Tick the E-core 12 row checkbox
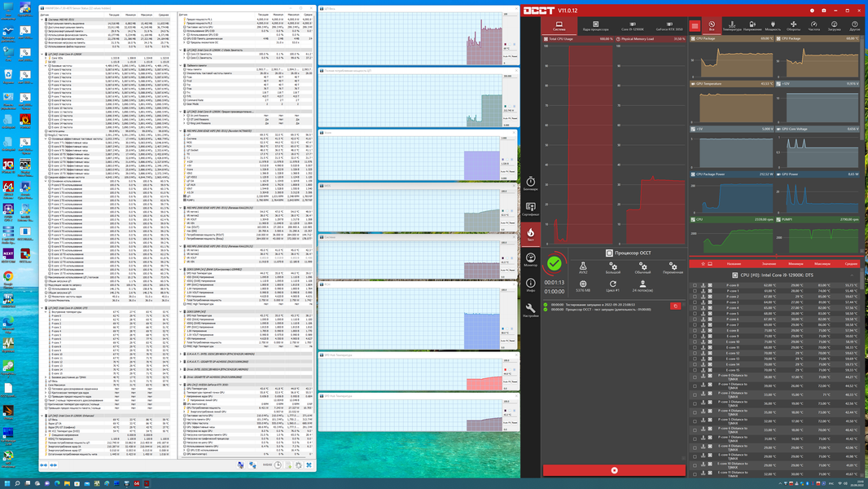Screen dimensions: 868x489 point(695,353)
